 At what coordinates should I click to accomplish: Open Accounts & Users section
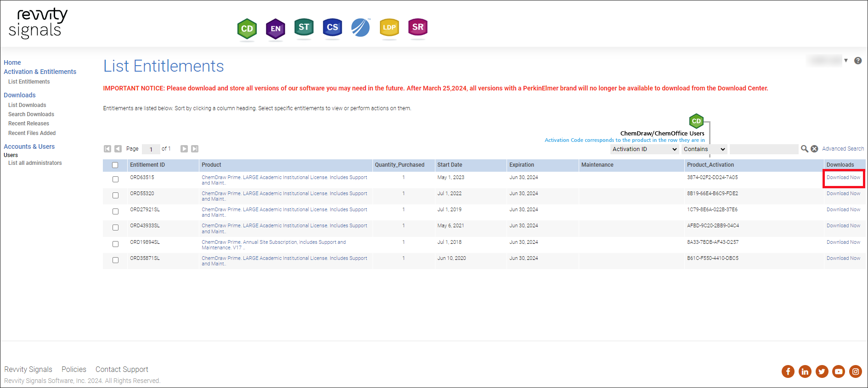coord(29,146)
